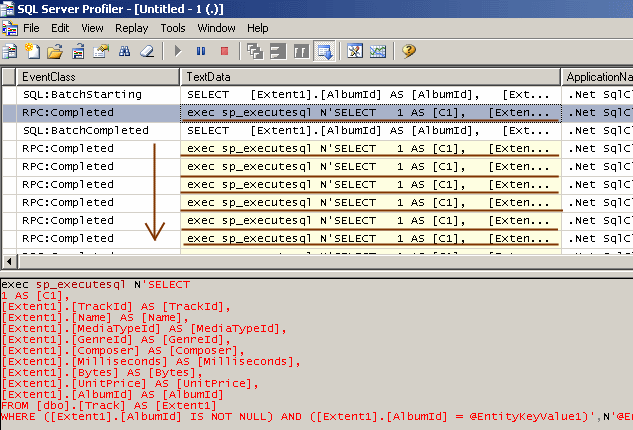
Task: Click the '[Extent1].[MediaTypeId] AS [MediaTypeId],' line
Action: pyautogui.click(x=144, y=329)
